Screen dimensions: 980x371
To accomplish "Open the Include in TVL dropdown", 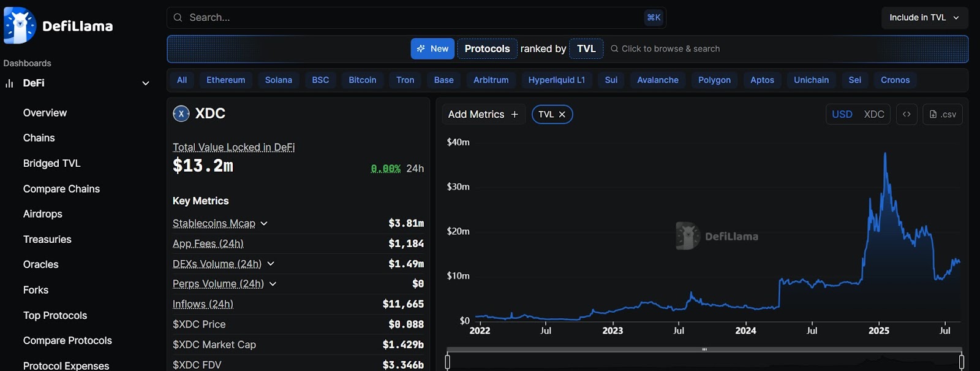I will 924,18.
